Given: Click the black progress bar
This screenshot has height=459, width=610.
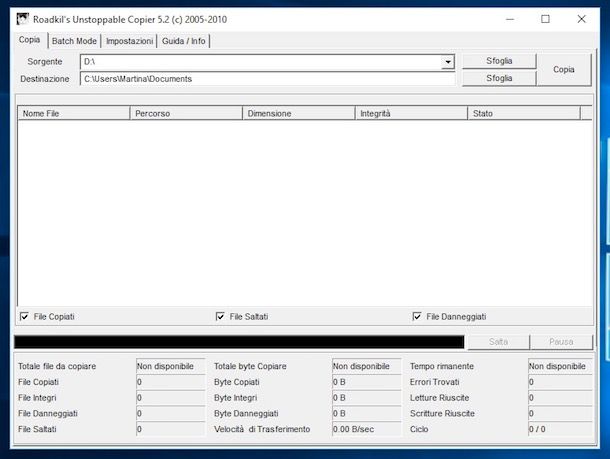Looking at the screenshot, I should point(239,342).
